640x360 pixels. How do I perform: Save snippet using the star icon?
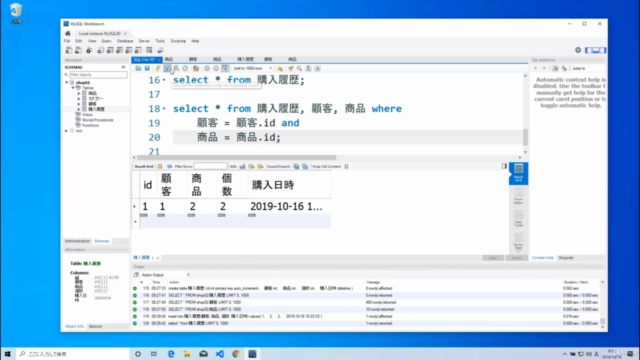[280, 69]
